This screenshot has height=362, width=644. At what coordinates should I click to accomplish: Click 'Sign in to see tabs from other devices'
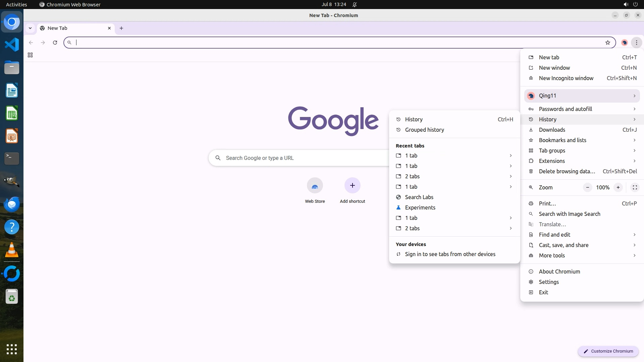(450, 254)
